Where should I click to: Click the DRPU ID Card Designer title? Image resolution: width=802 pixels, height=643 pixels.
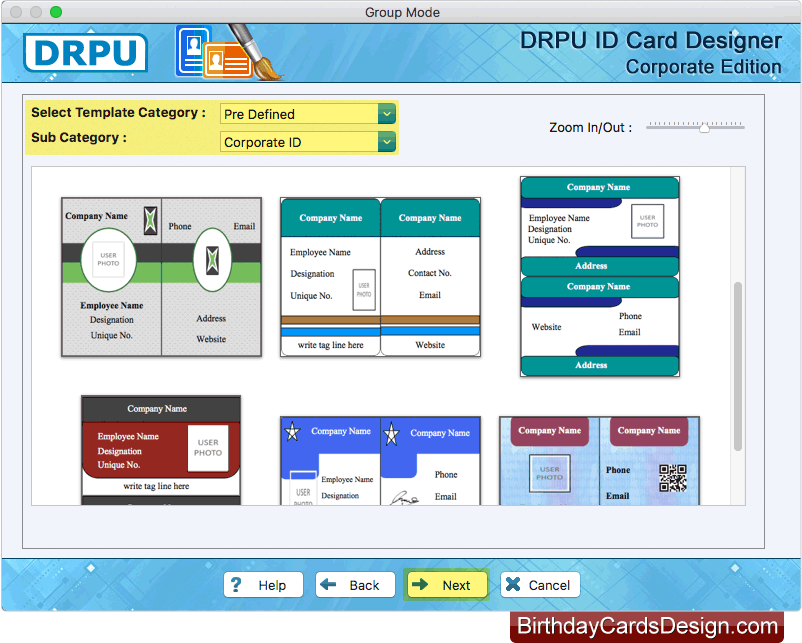[651, 40]
